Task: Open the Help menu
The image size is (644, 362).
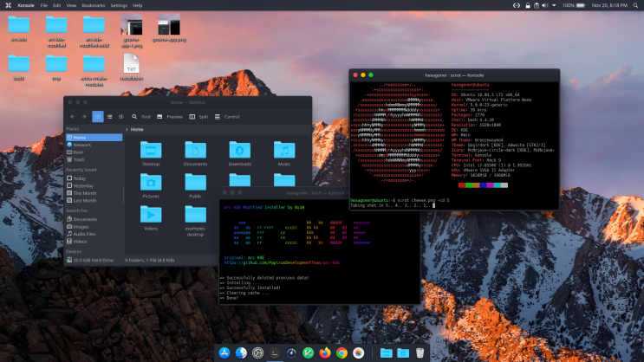Action: [138, 5]
